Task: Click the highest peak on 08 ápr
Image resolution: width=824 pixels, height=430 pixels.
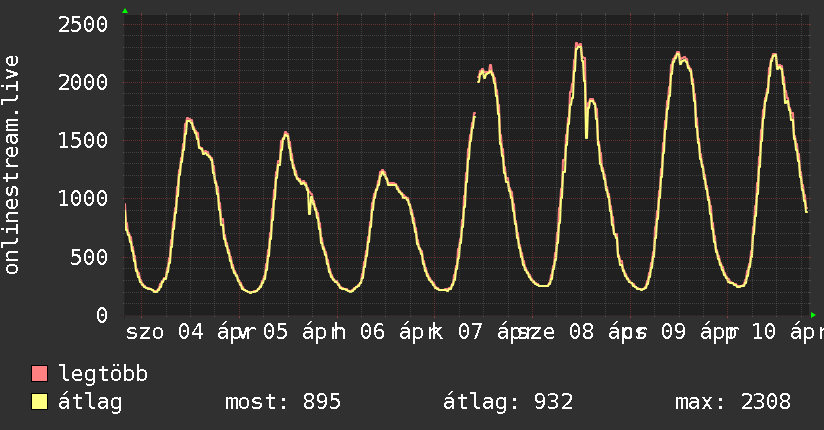Action: (x=578, y=44)
